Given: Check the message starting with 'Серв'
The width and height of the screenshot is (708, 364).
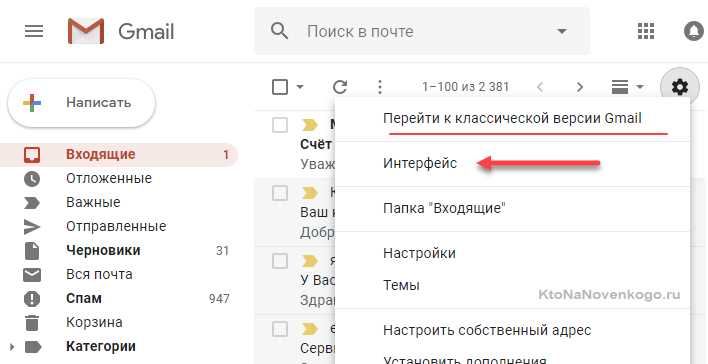Looking at the screenshot, I should pos(280,329).
